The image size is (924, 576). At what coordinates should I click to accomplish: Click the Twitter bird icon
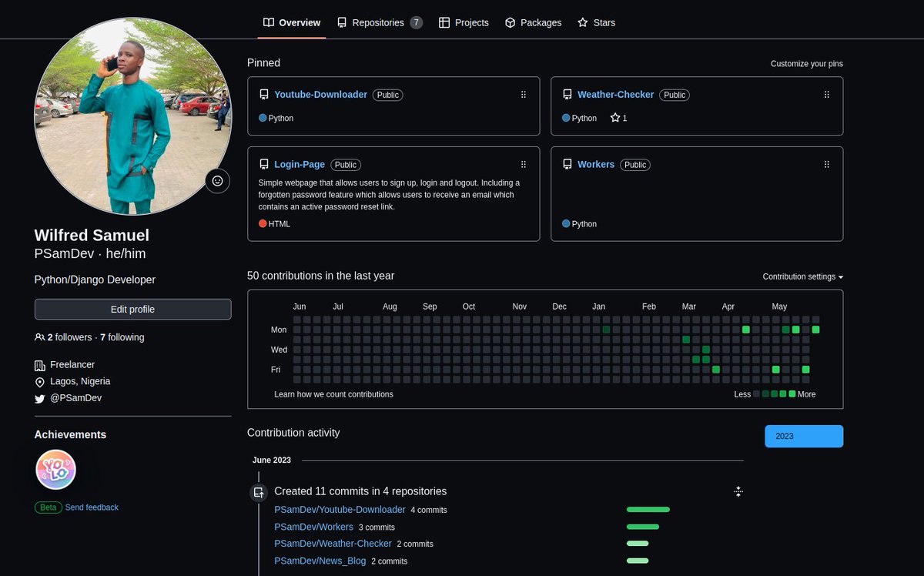pyautogui.click(x=40, y=399)
